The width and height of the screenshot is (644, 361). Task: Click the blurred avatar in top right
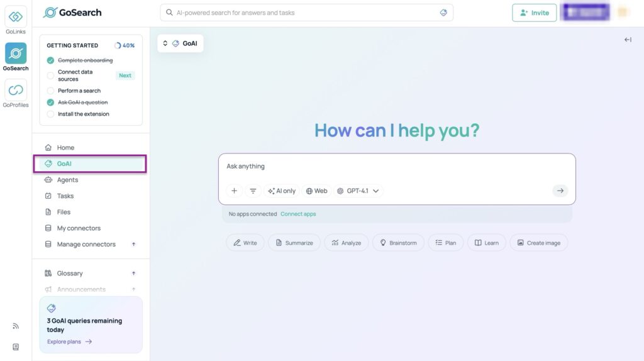pos(623,13)
